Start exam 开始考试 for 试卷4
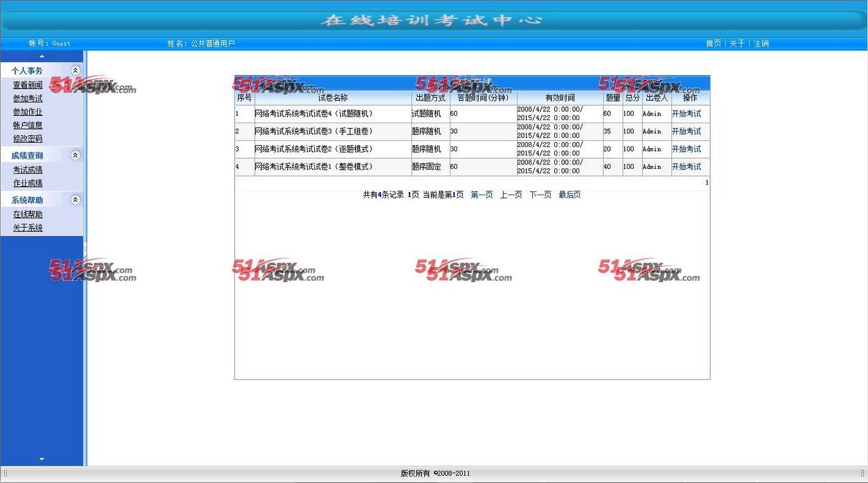The height and width of the screenshot is (483, 868). point(686,114)
